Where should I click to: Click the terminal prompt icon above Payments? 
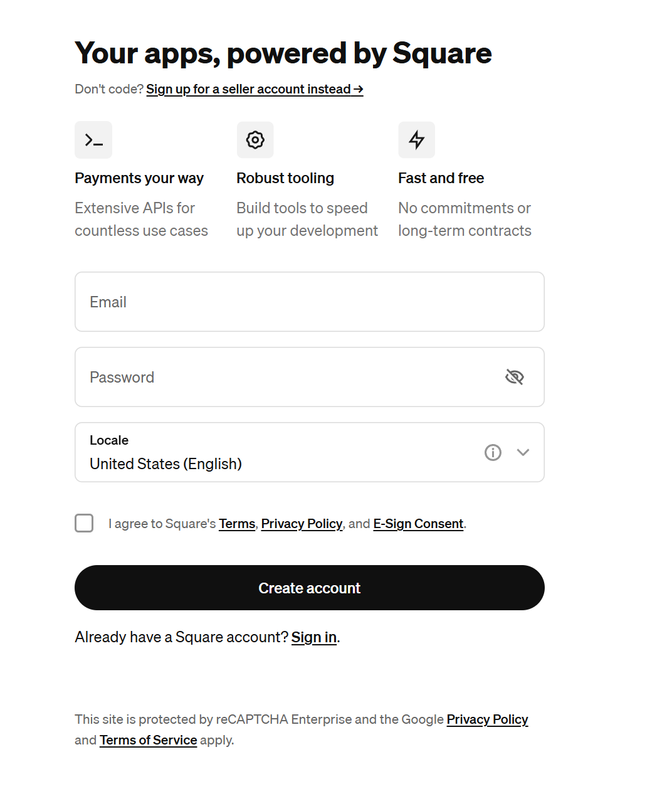(x=93, y=140)
